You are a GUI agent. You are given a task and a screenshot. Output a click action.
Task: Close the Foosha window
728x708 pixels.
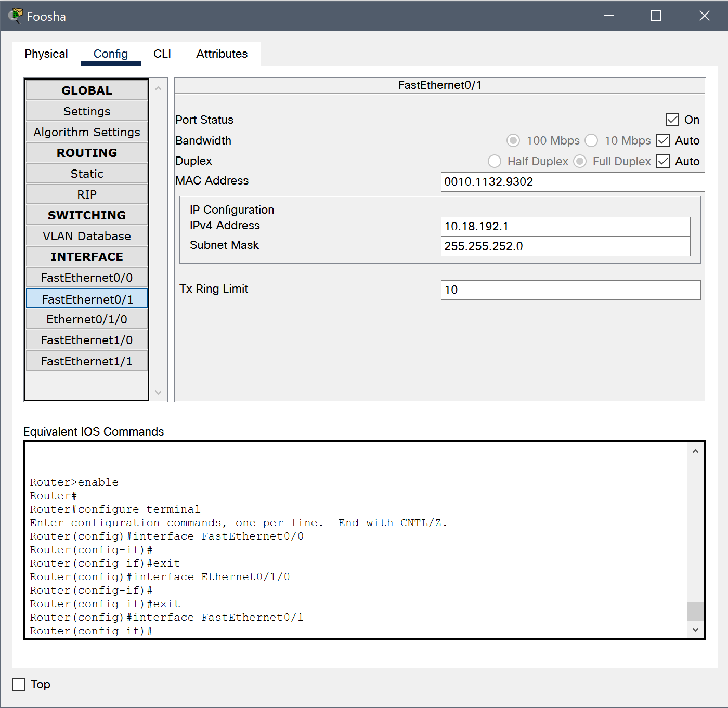tap(704, 16)
